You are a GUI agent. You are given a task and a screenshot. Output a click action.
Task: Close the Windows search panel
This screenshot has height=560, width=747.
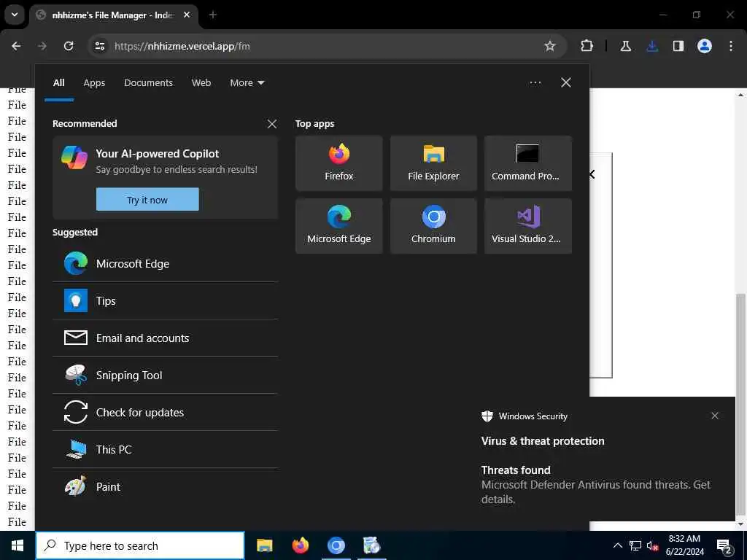click(x=566, y=83)
